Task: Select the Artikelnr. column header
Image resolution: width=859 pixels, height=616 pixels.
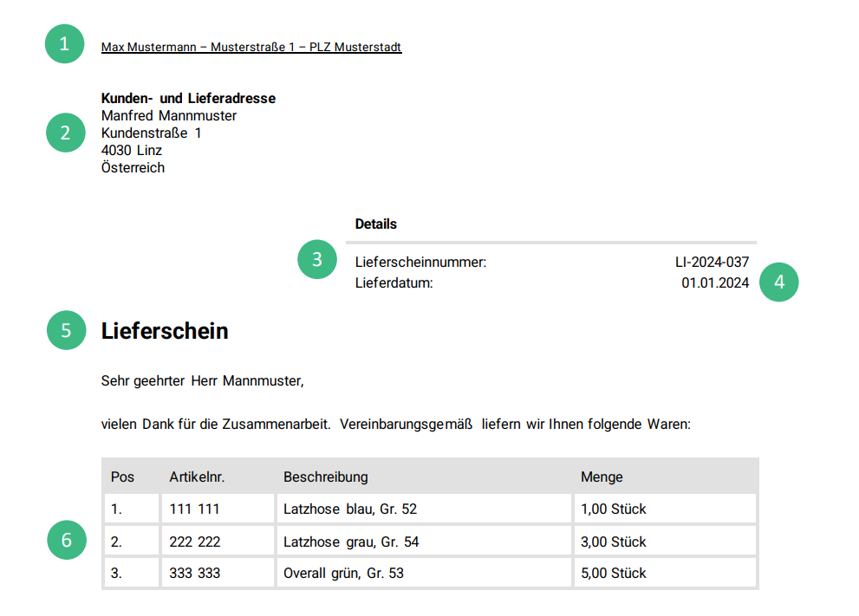Action: tap(198, 477)
